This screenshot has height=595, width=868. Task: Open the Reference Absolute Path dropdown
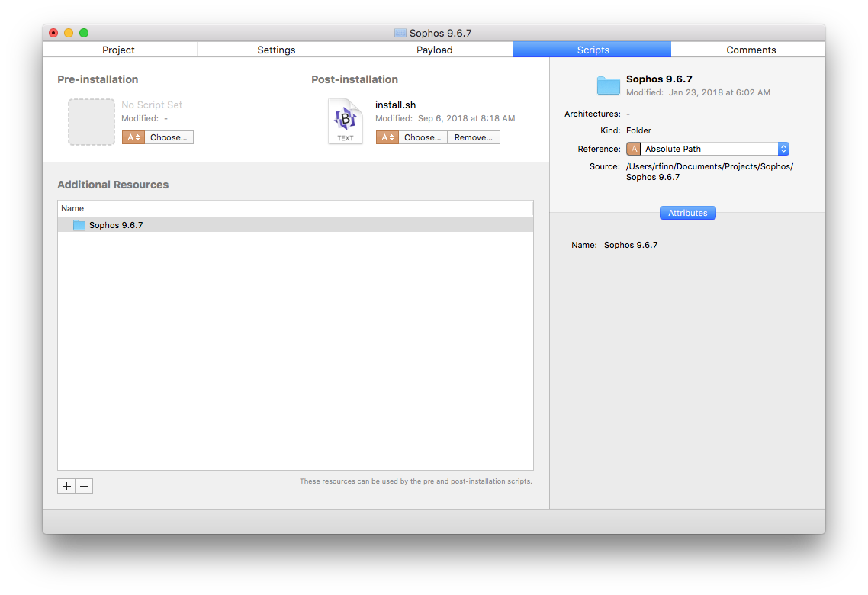708,149
